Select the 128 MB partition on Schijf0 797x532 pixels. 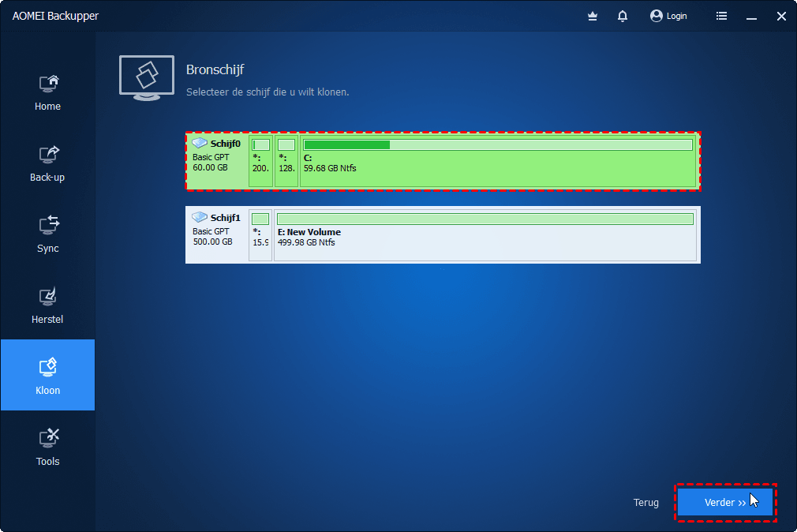[x=286, y=161]
